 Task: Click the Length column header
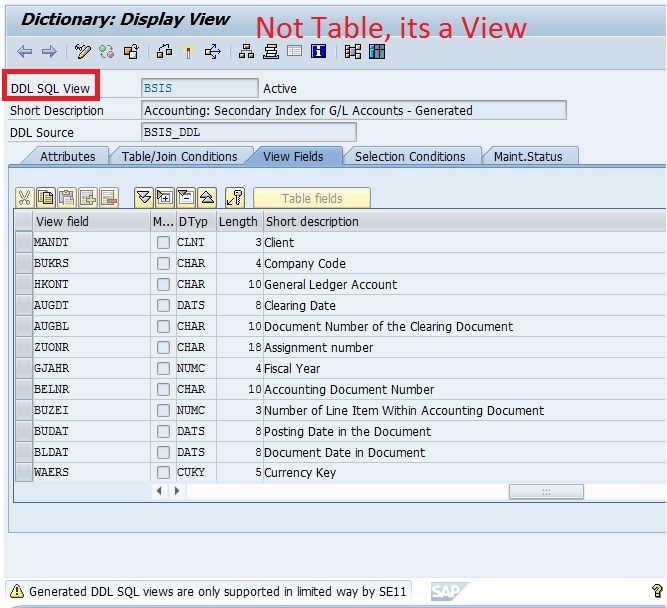tap(239, 221)
